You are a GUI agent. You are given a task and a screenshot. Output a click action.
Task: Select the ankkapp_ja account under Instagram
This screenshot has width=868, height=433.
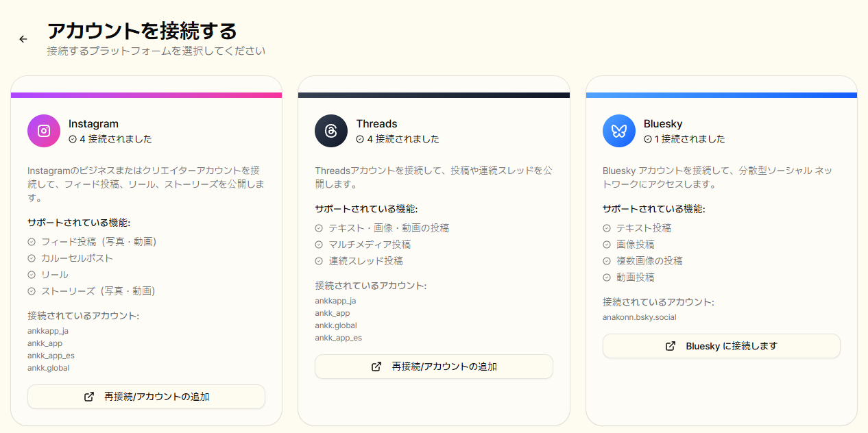(x=48, y=331)
